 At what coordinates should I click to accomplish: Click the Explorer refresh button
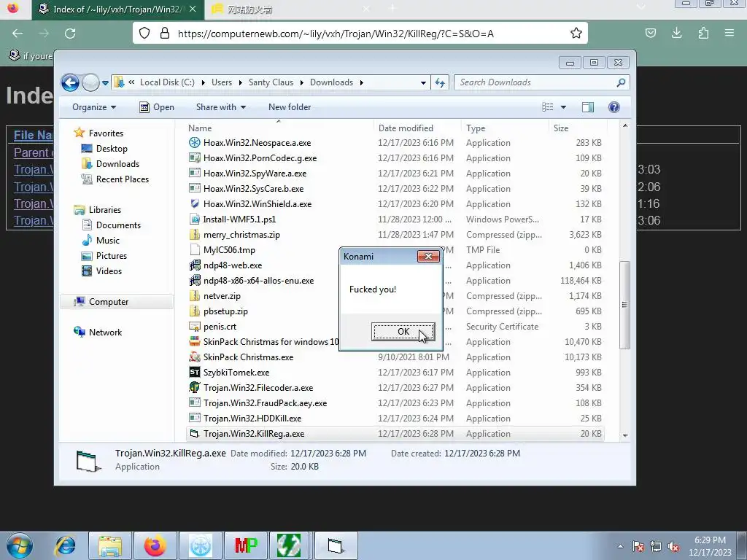[x=440, y=83]
